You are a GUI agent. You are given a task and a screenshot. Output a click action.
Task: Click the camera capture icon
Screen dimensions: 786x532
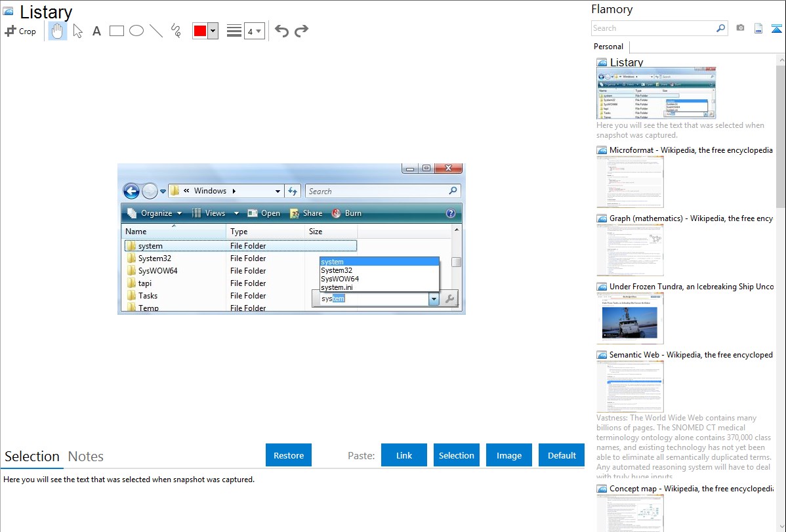(x=740, y=28)
